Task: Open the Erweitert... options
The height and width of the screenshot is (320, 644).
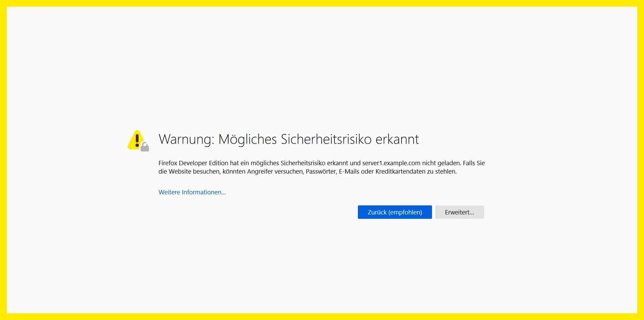Action: point(460,212)
